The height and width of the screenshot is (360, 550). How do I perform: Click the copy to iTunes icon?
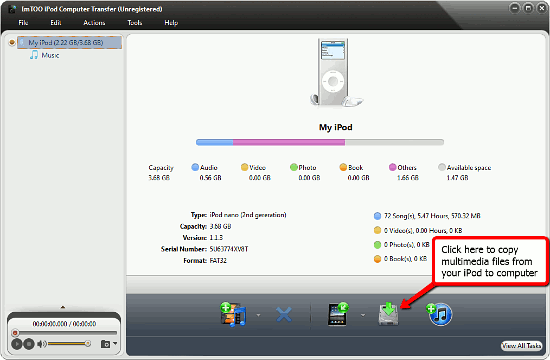[439, 314]
